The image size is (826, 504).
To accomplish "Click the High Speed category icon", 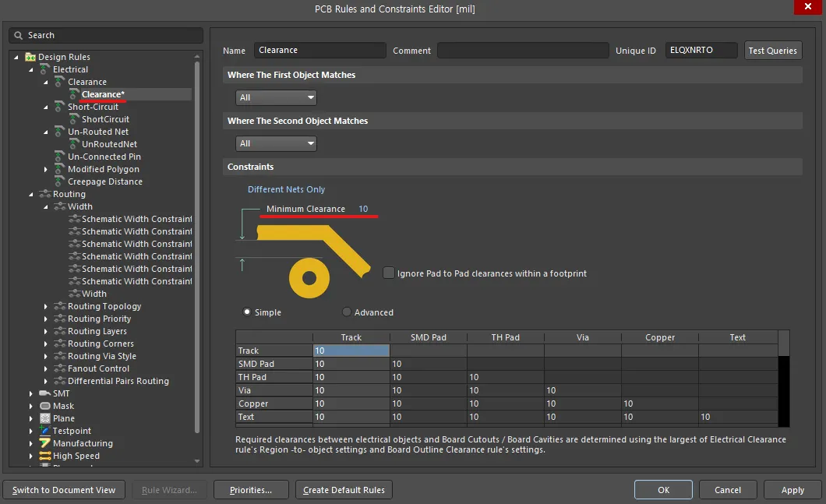I will (x=45, y=456).
